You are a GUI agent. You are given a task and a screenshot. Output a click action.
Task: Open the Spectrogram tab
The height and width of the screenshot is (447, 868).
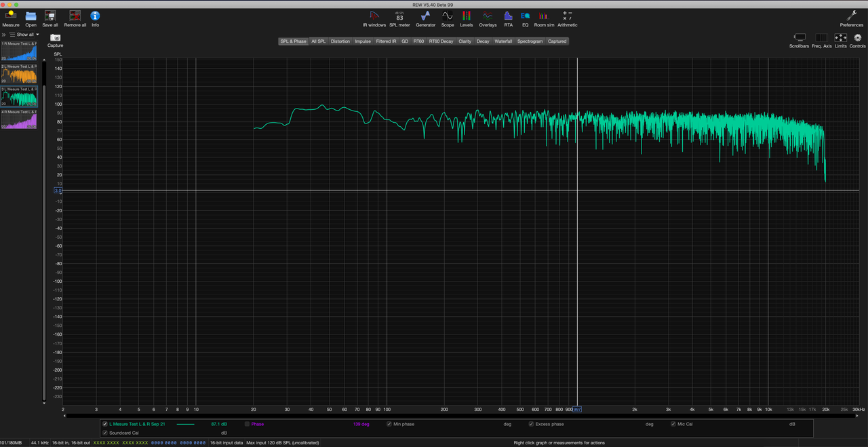click(x=530, y=41)
